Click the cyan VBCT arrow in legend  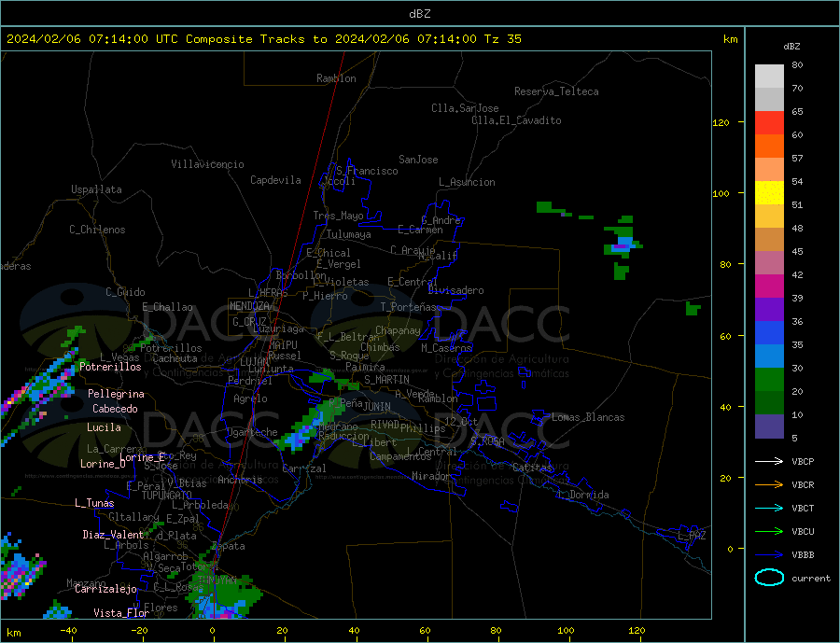click(x=769, y=508)
